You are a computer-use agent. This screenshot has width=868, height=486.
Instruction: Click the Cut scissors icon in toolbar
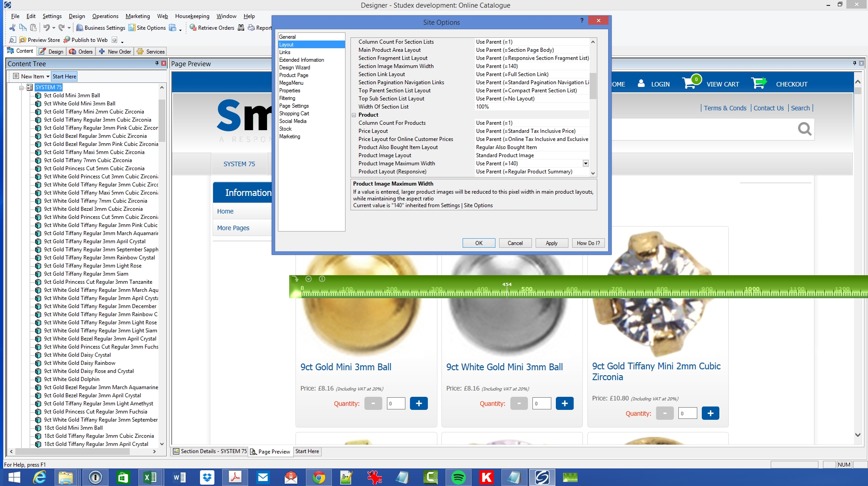[x=12, y=28]
